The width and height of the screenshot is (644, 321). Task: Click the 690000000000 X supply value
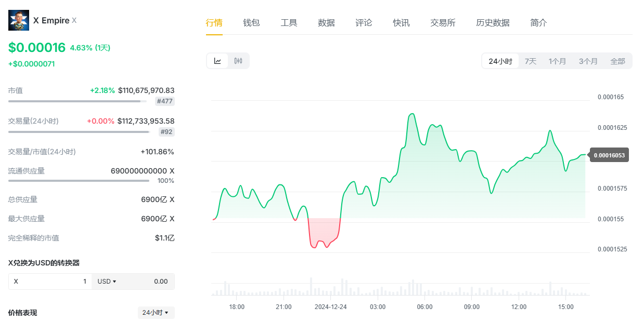pos(143,171)
